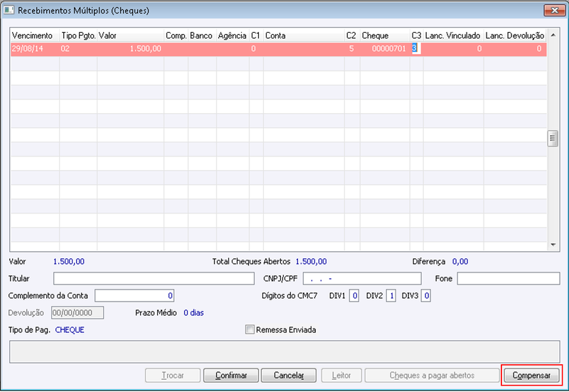Screen dimensions: 569x392
Task: Click the 29/08/14 date cell
Action: 35,48
